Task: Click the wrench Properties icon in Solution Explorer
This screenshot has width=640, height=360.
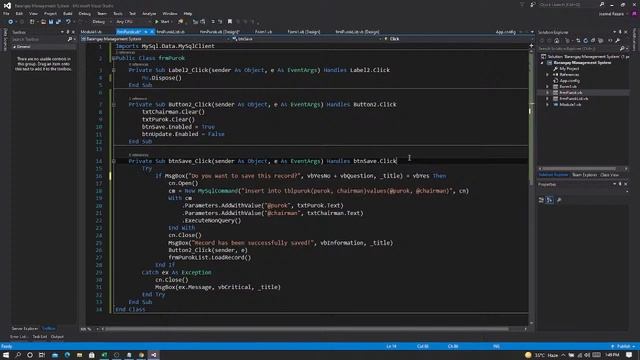Action: click(x=618, y=40)
